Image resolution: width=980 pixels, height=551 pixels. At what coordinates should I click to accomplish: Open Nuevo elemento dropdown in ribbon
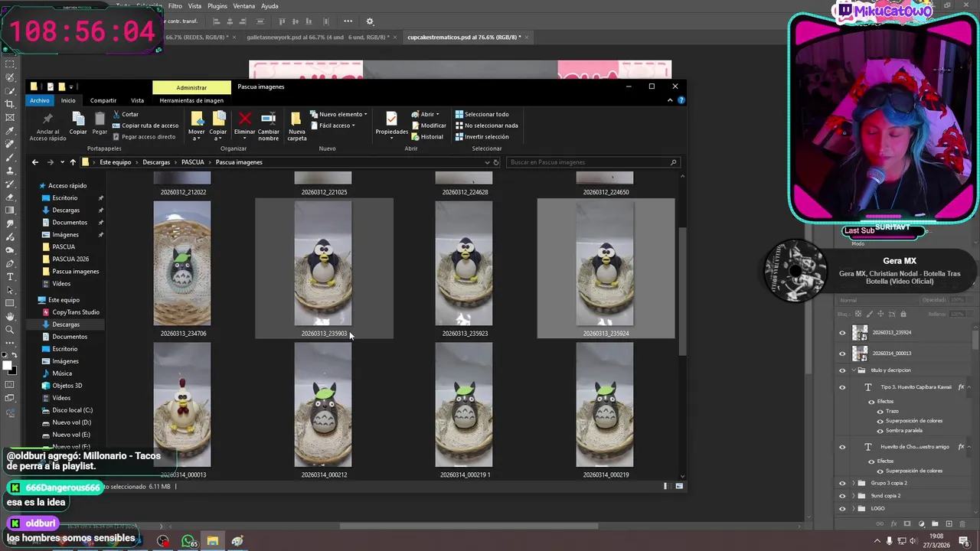[x=338, y=114]
